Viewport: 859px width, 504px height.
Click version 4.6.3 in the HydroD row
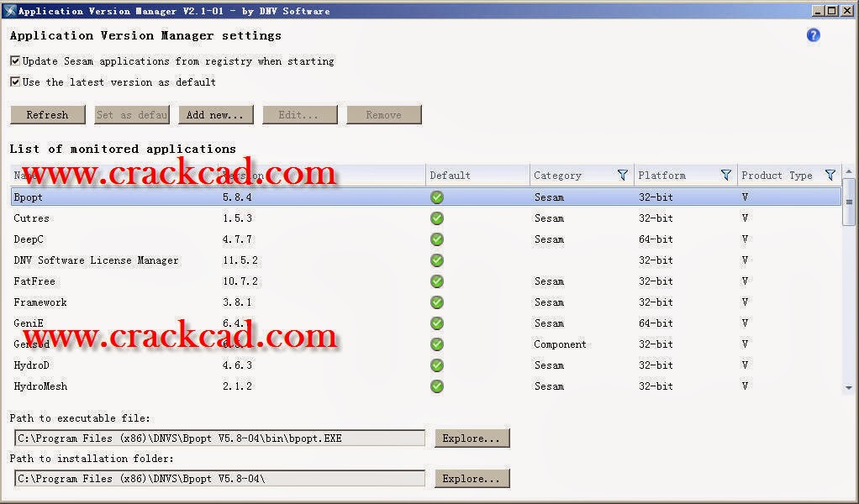(237, 365)
